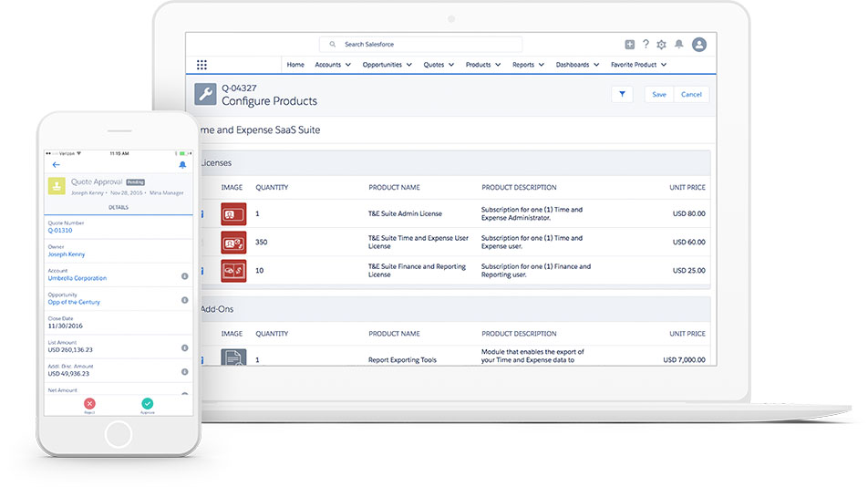Screen dimensions: 868x487
Task: Click the Cancel button
Action: [x=691, y=94]
